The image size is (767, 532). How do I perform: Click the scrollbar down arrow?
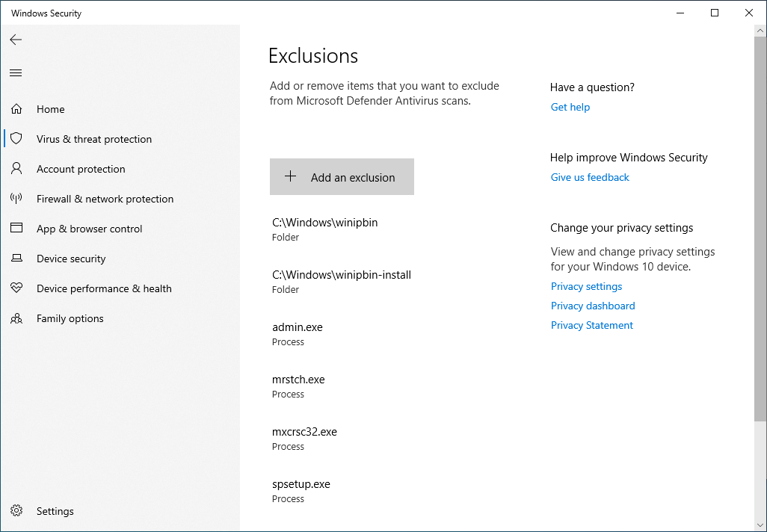click(760, 526)
